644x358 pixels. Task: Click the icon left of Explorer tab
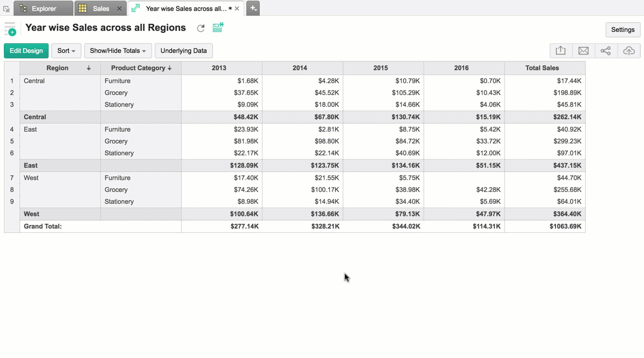[x=6, y=9]
